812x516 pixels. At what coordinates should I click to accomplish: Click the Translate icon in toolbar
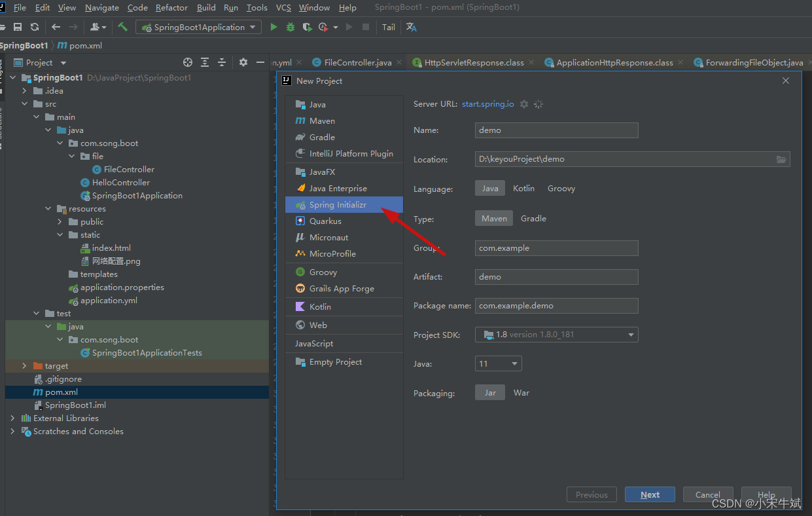411,27
